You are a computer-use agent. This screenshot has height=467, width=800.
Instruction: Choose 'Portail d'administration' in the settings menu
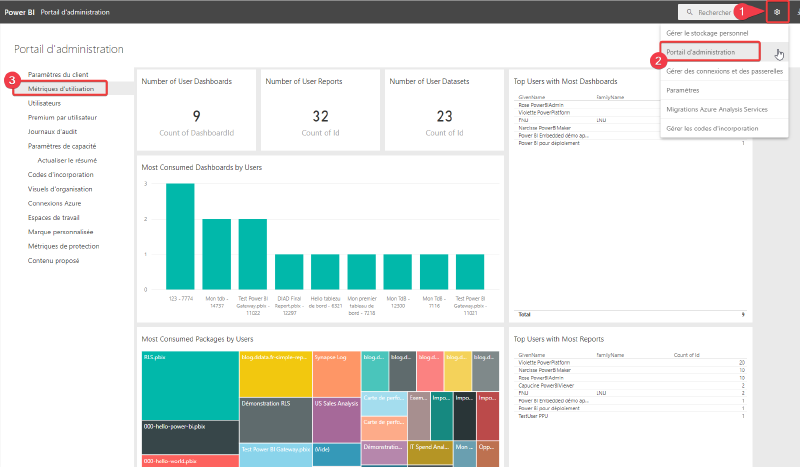701,52
